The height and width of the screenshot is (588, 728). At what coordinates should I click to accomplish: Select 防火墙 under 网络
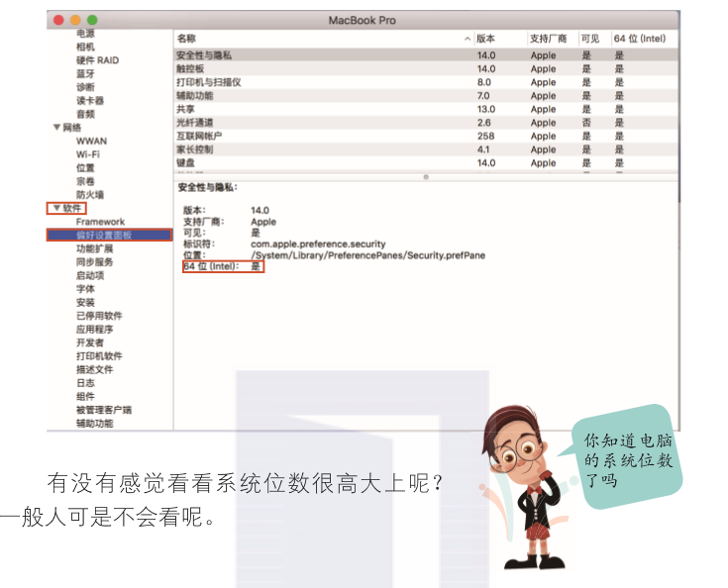(x=90, y=195)
